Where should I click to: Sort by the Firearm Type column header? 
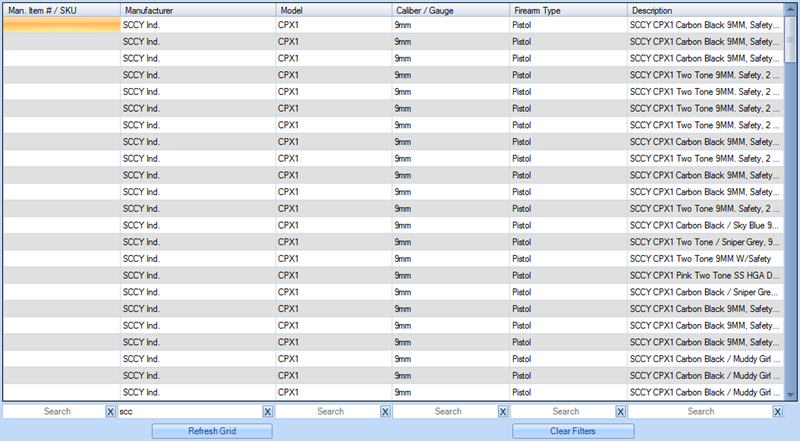tap(568, 10)
